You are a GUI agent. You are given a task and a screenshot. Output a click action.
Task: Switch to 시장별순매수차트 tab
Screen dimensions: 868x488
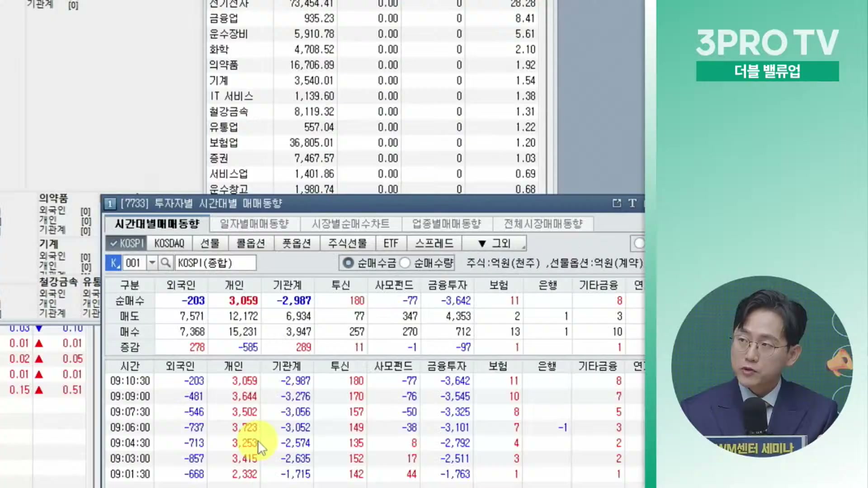(350, 224)
